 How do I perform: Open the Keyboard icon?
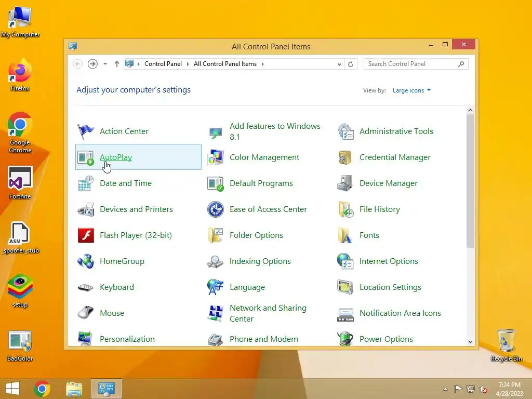pyautogui.click(x=86, y=287)
